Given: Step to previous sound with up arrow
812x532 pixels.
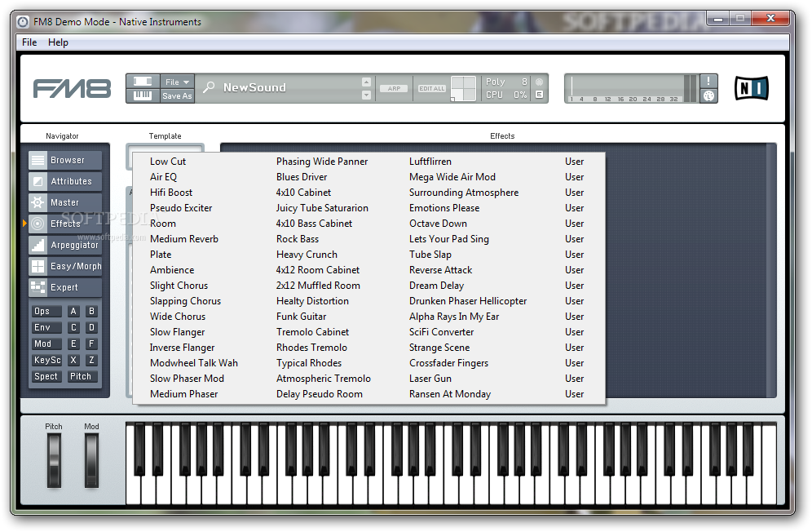Looking at the screenshot, I should coord(366,82).
